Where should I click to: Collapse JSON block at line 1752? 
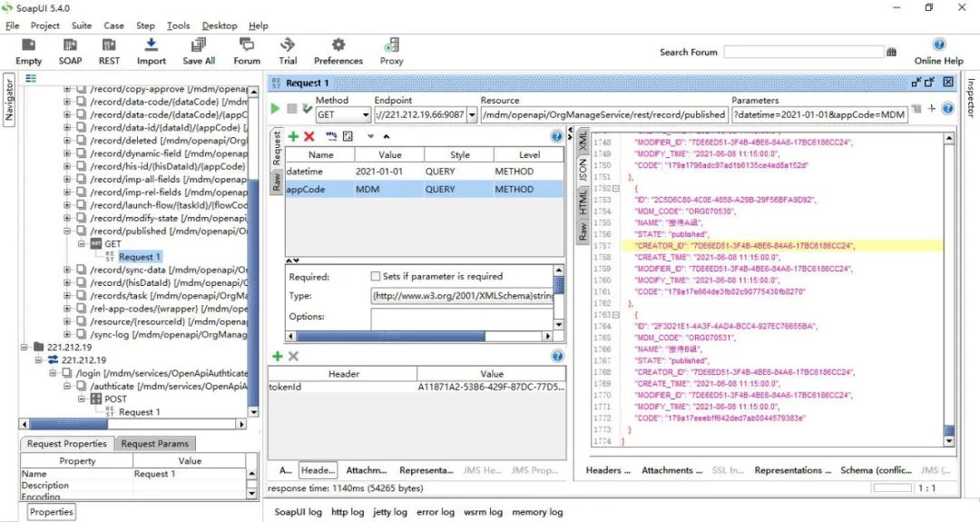tap(615, 188)
